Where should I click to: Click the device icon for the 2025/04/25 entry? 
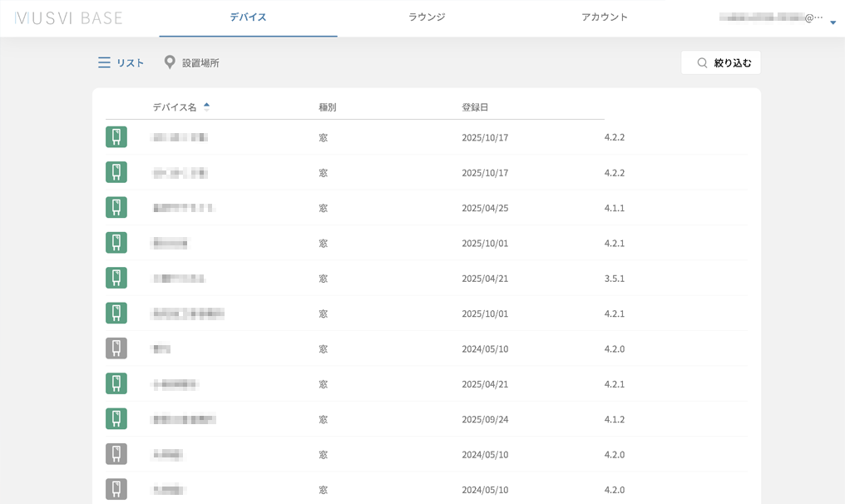116,208
